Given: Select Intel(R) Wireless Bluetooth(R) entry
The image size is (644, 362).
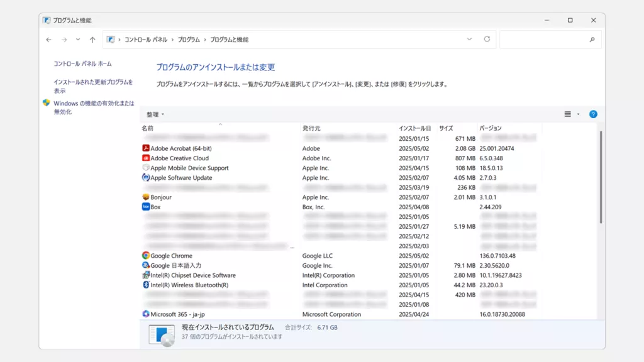Looking at the screenshot, I should 340,285.
